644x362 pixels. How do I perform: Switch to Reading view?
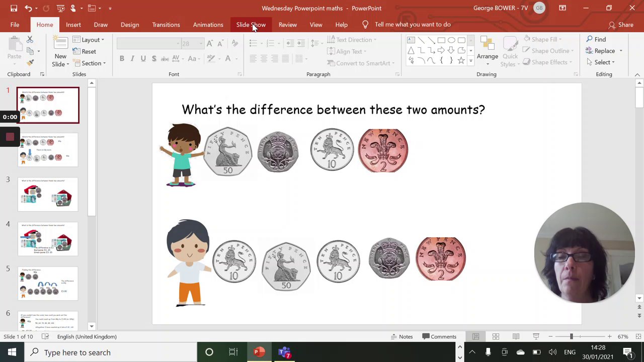[516, 336]
